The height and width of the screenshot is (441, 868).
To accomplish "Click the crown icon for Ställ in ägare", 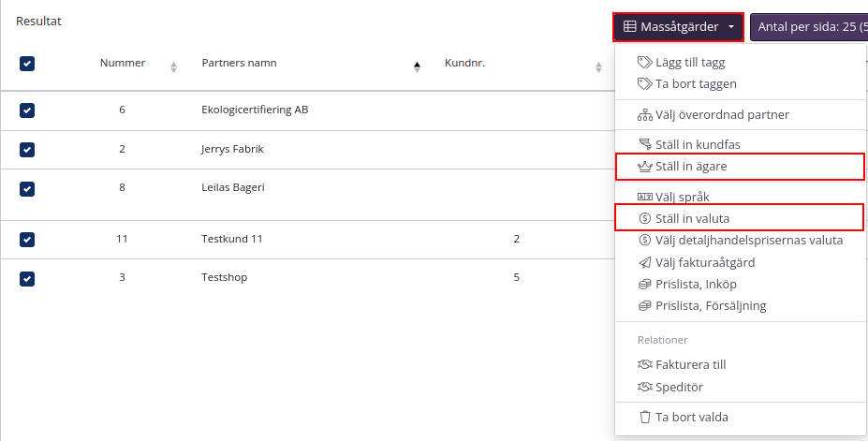I will coord(644,167).
